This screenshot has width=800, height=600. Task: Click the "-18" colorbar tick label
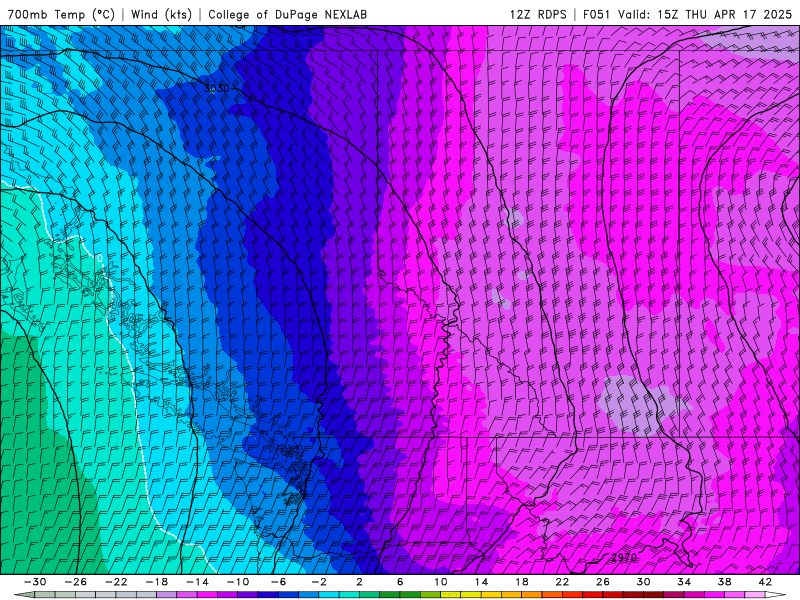[x=157, y=582]
